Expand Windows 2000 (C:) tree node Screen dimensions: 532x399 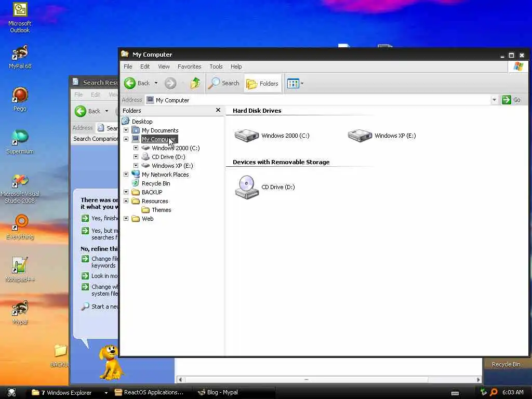pos(136,148)
